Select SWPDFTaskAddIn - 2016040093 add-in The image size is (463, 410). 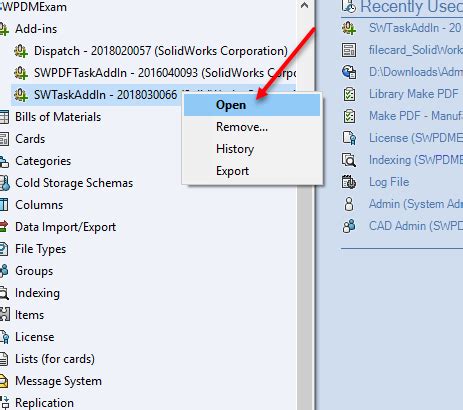point(165,73)
